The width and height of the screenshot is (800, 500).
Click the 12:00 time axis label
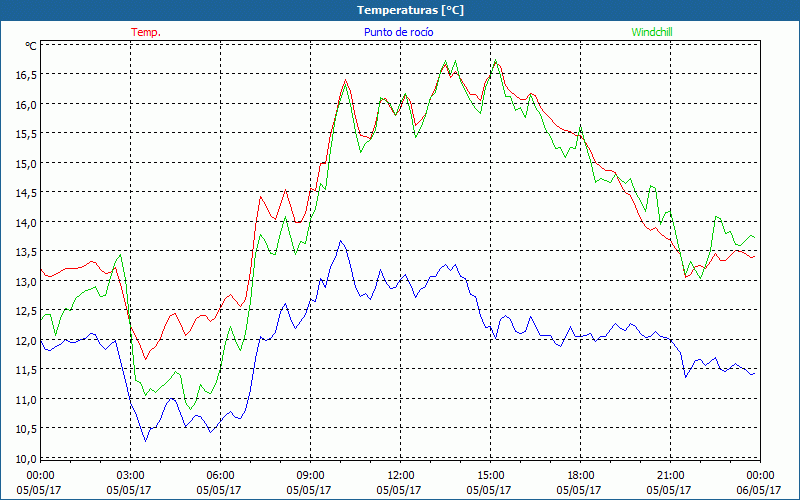click(x=401, y=476)
